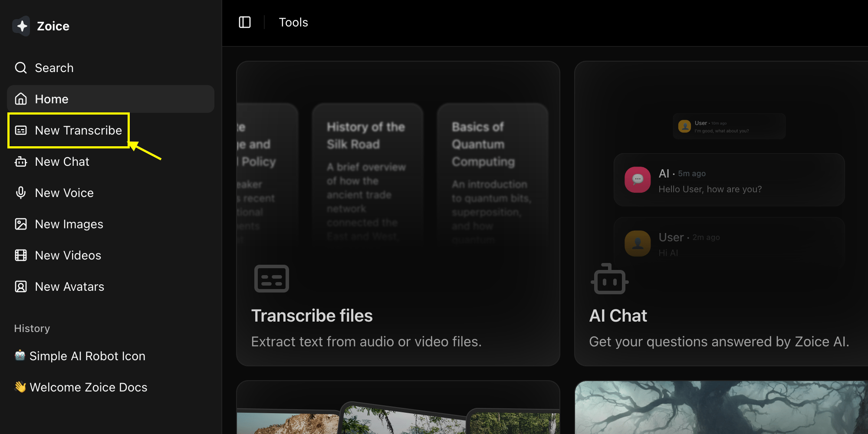Image resolution: width=868 pixels, height=434 pixels.
Task: Open New Voice in the sidebar
Action: 111,193
